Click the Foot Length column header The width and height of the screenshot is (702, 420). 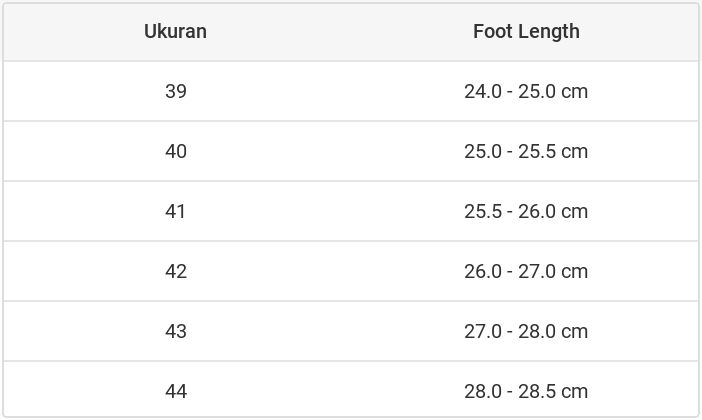(x=526, y=31)
